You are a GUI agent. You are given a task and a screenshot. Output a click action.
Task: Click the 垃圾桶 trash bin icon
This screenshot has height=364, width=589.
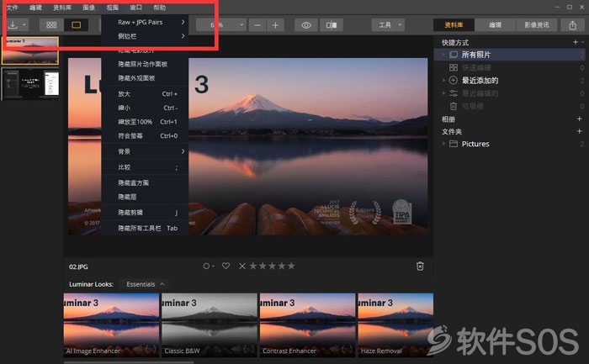(454, 106)
